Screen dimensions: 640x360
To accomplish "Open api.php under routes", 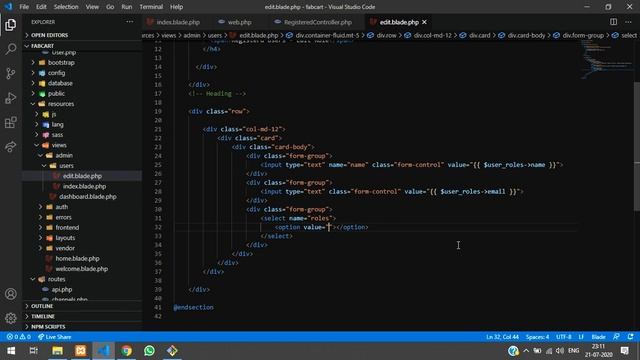I will point(62,289).
